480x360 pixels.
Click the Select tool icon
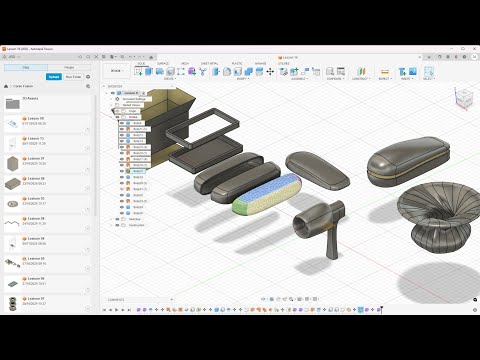pos(428,71)
